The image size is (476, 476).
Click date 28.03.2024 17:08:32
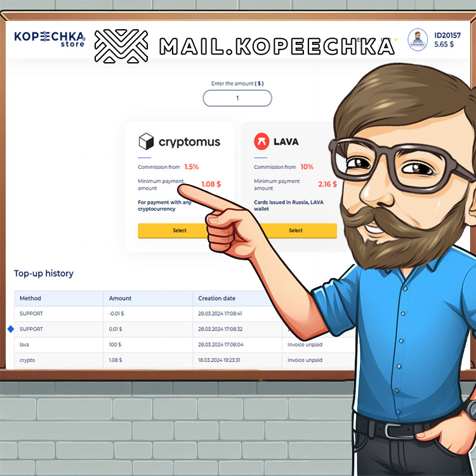[220, 329]
